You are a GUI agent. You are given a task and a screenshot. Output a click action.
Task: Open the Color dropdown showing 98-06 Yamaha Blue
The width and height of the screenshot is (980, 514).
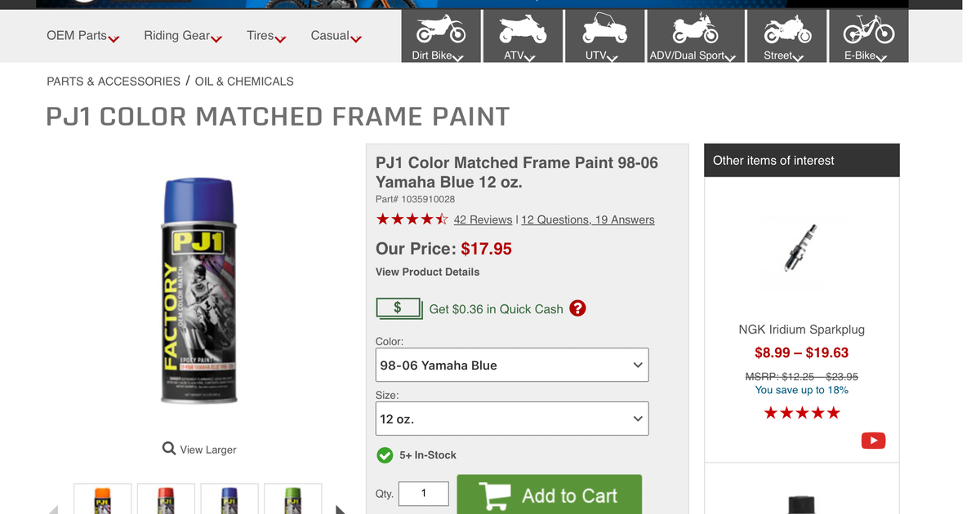[x=512, y=365]
